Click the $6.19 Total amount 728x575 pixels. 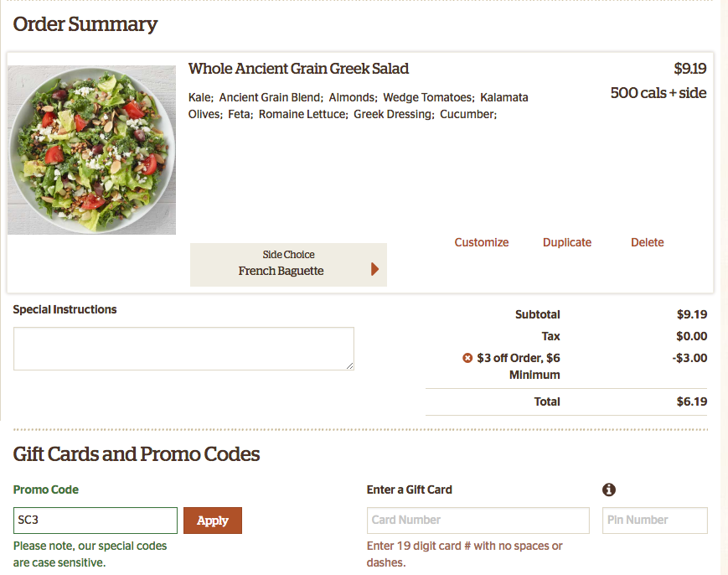pyautogui.click(x=692, y=401)
